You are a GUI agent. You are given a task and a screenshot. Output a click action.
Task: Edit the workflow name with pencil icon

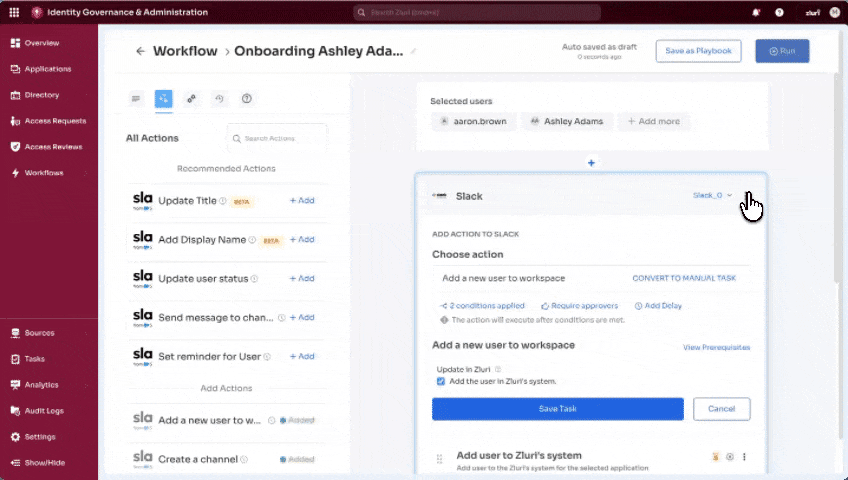413,51
